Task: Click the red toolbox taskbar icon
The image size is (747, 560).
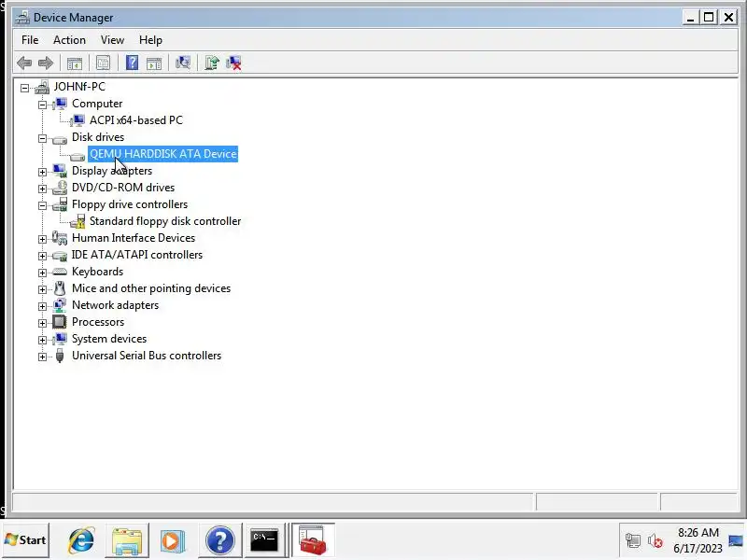Action: [x=313, y=540]
